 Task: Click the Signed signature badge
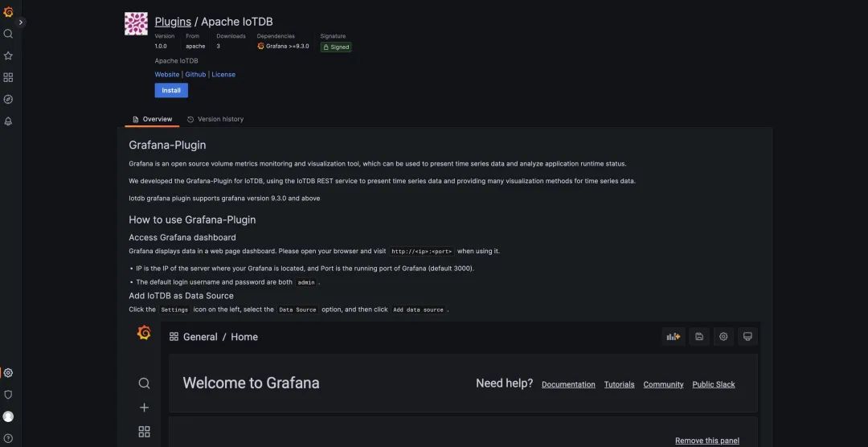(336, 47)
